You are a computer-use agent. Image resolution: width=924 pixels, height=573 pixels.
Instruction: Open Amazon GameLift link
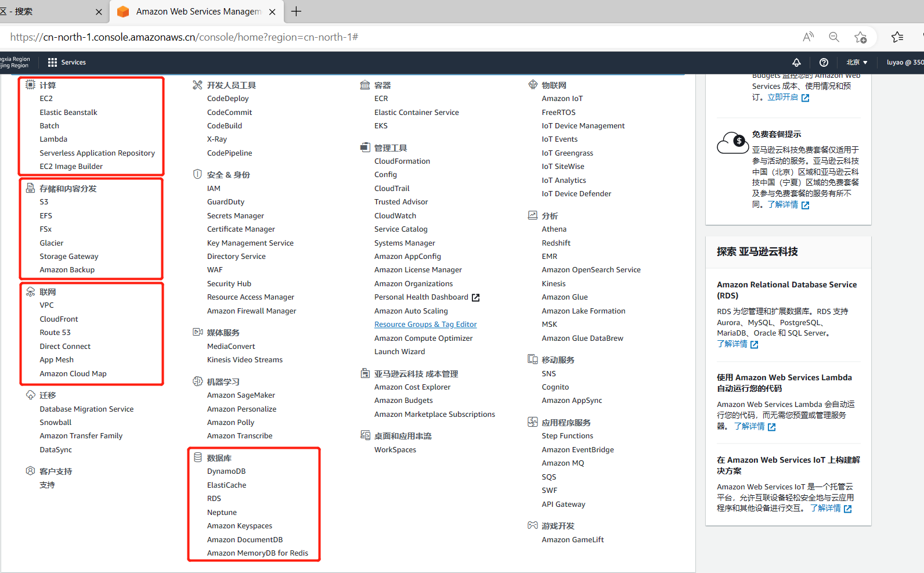click(x=573, y=540)
